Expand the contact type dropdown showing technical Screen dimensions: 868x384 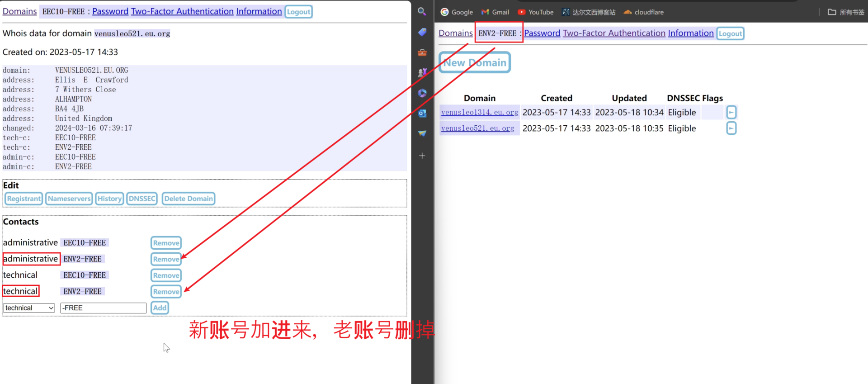[x=29, y=308]
